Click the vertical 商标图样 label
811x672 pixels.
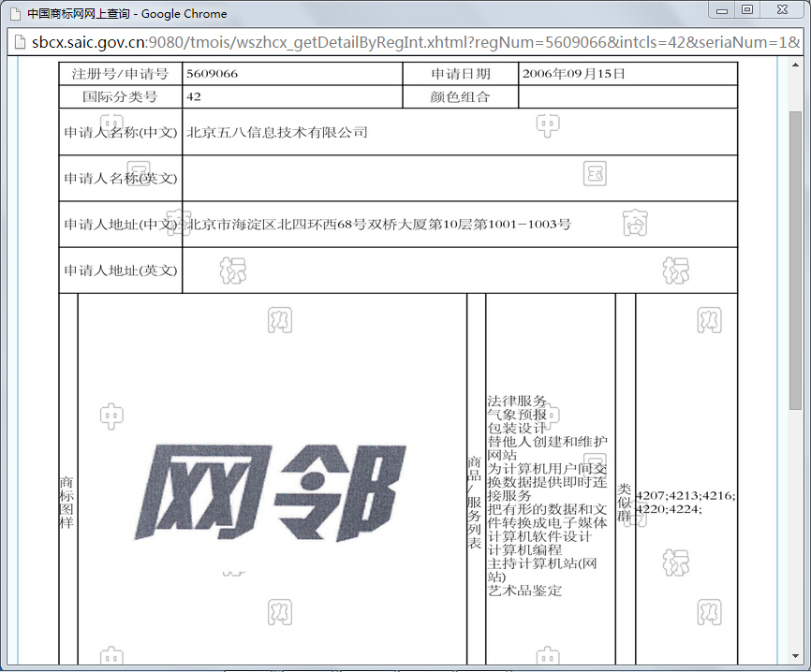(x=66, y=503)
